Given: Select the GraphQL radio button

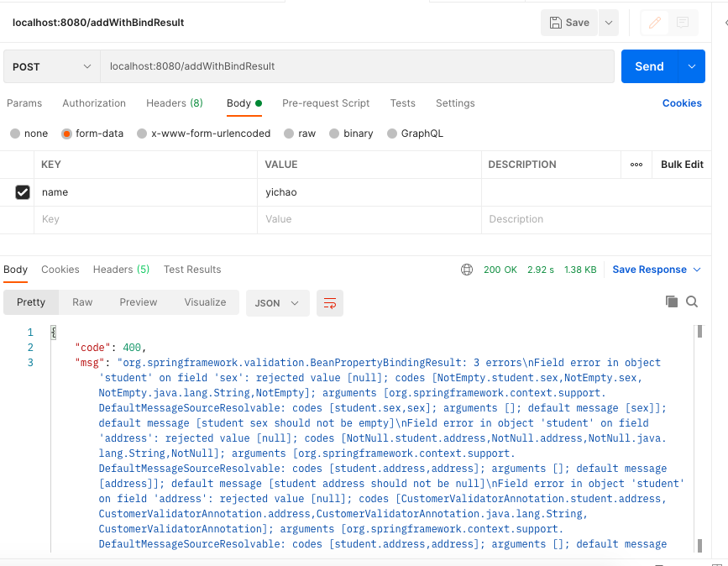Looking at the screenshot, I should 392,134.
